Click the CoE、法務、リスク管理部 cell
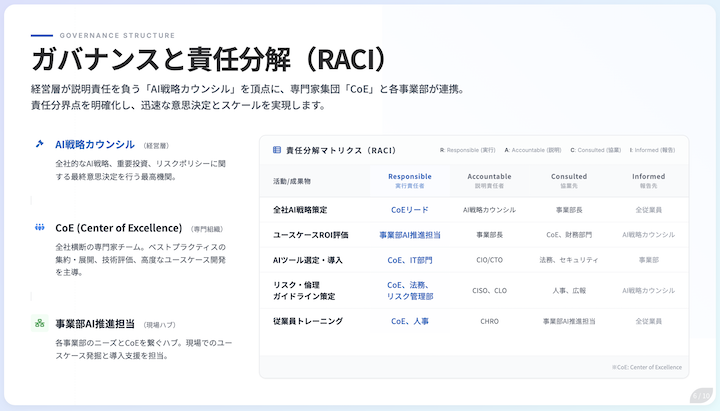This screenshot has width=720, height=411. click(x=410, y=291)
